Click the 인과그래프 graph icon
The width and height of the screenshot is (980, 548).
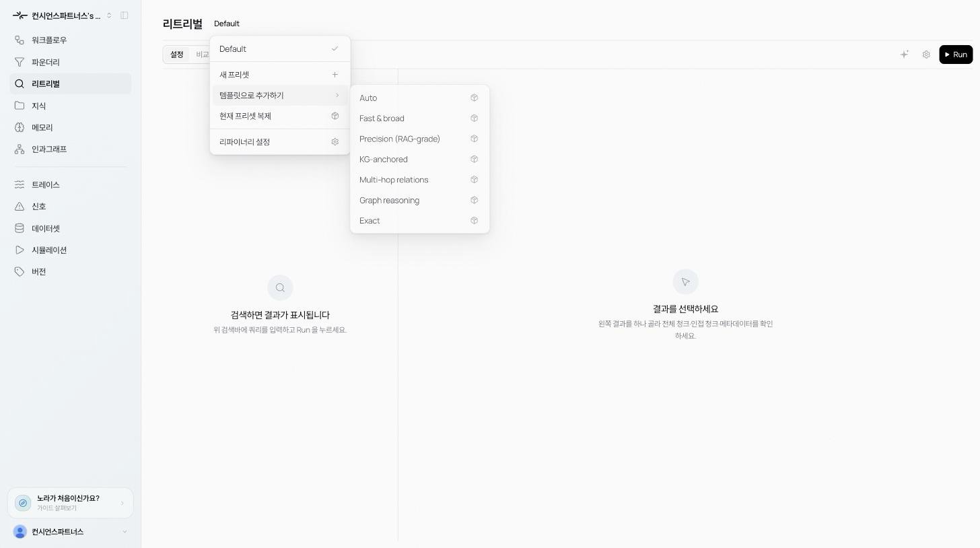(x=20, y=149)
